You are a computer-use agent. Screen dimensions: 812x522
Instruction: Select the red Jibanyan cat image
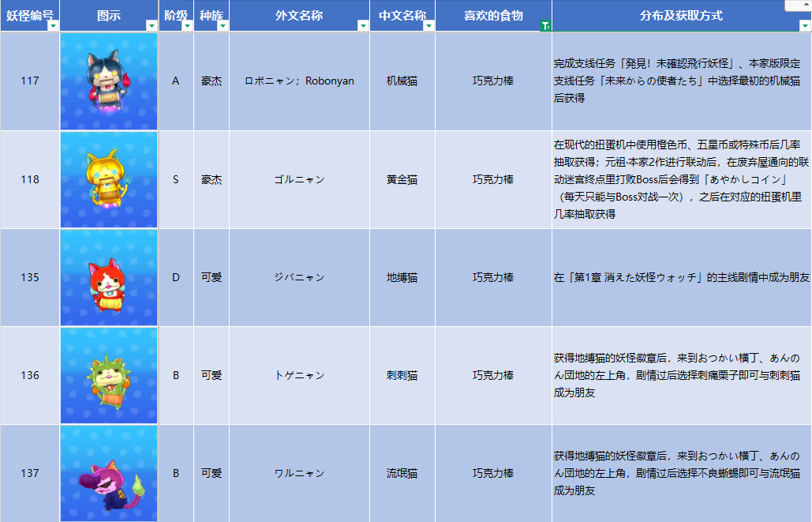point(109,278)
